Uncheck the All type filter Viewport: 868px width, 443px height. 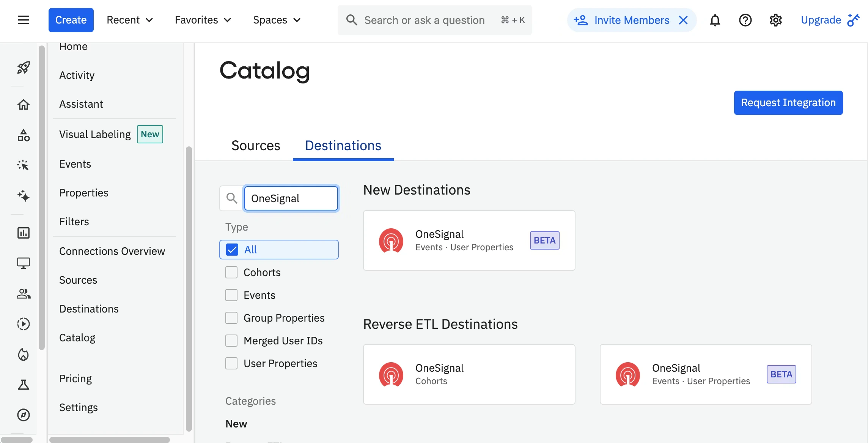pos(231,249)
